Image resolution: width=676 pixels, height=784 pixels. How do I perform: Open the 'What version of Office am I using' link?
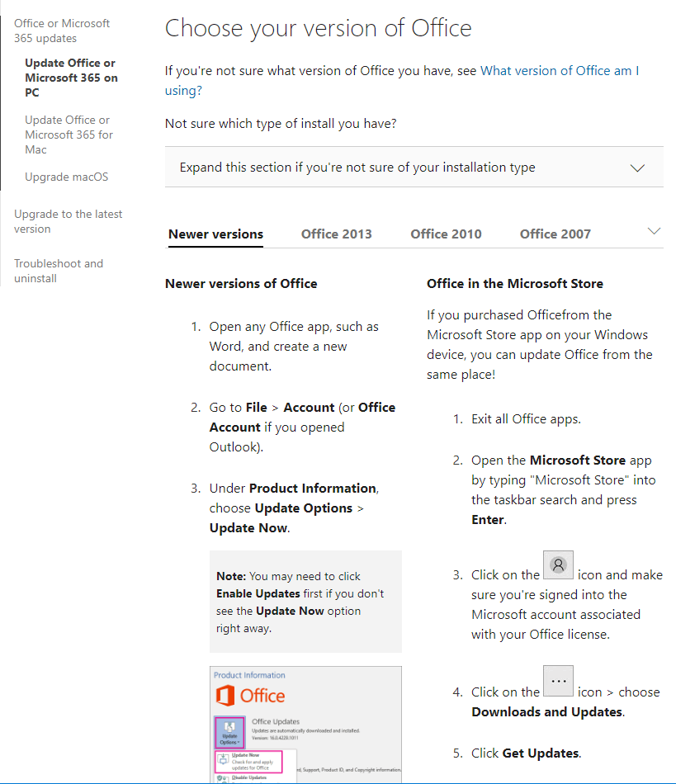tap(559, 71)
